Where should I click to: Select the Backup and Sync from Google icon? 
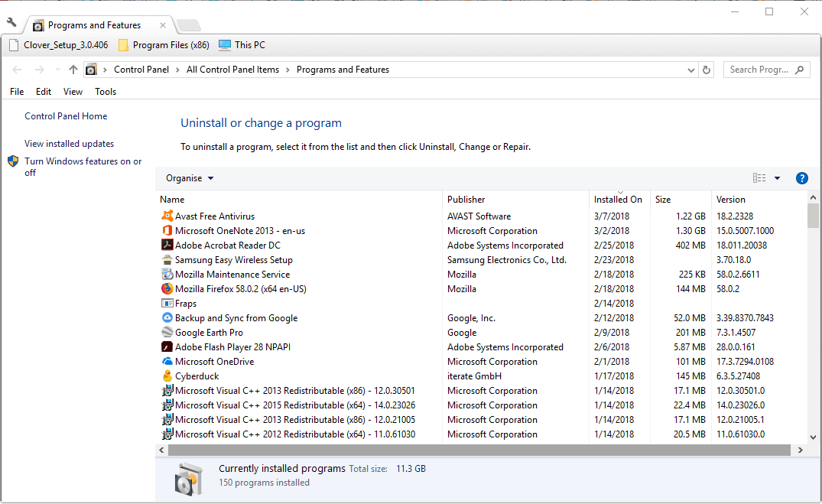(167, 318)
